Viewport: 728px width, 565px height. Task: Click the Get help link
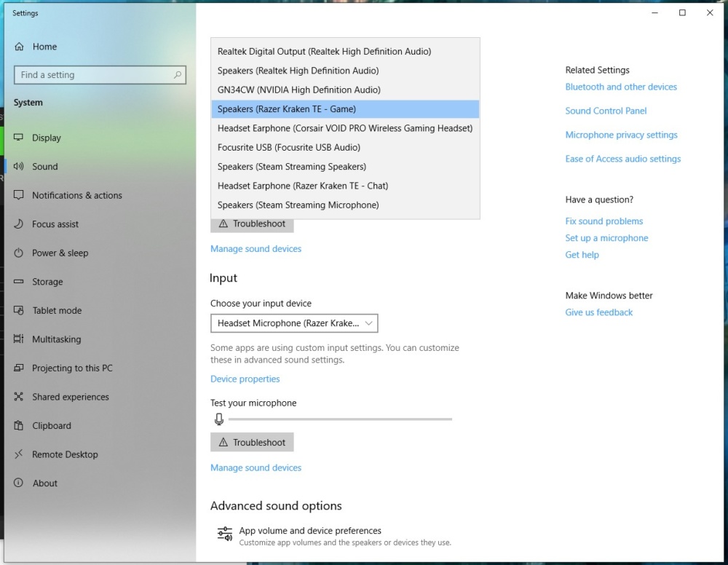582,254
